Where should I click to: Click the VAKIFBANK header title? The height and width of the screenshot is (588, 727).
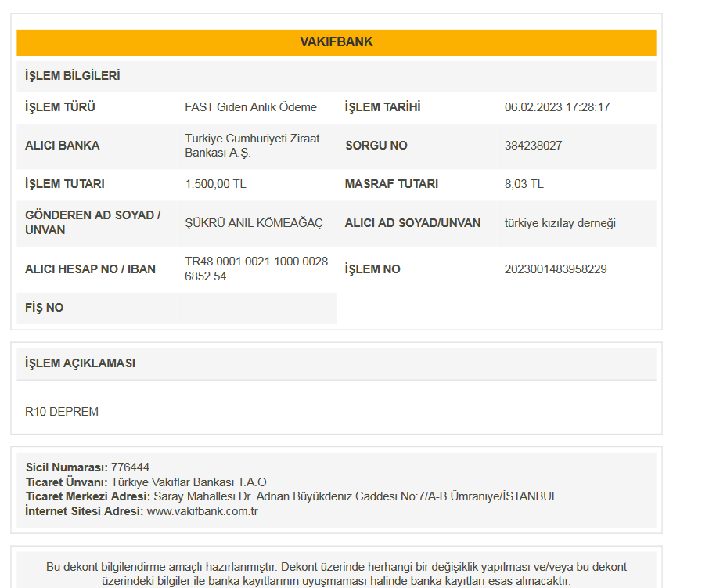tap(337, 41)
